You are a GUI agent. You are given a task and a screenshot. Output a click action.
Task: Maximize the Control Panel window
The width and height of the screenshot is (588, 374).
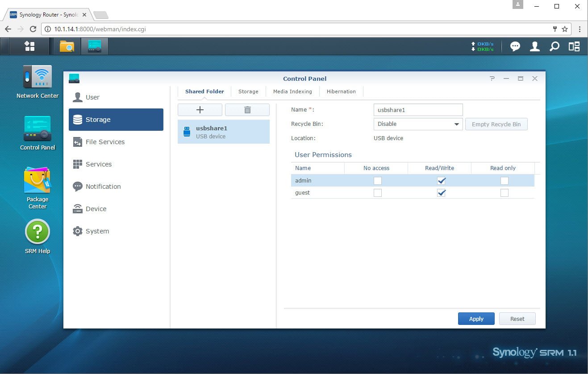520,79
